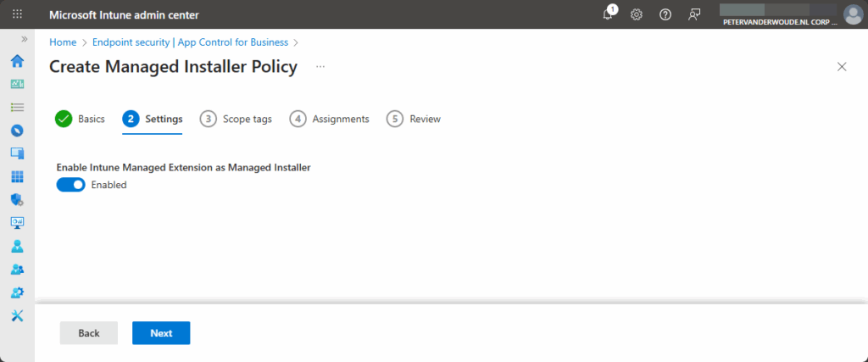The height and width of the screenshot is (362, 868).
Task: Click the Back button
Action: coord(89,333)
